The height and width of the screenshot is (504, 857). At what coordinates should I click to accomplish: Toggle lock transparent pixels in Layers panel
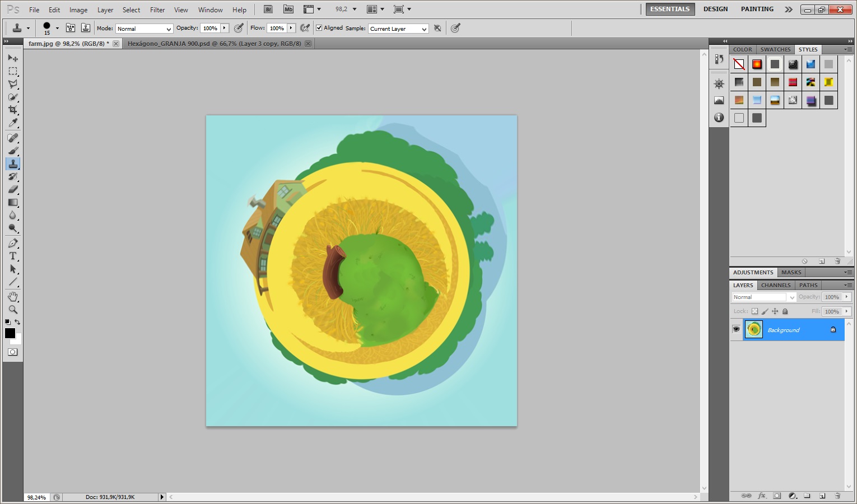[754, 311]
